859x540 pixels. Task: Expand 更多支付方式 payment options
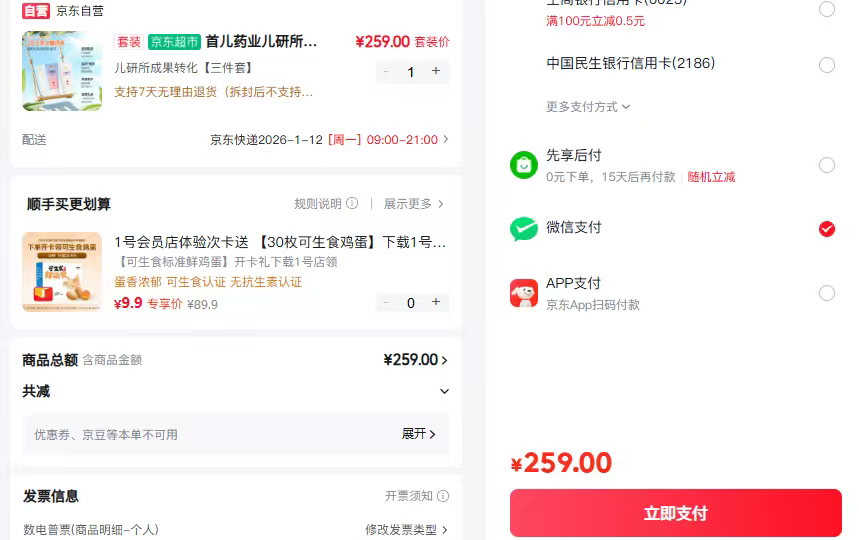click(588, 107)
